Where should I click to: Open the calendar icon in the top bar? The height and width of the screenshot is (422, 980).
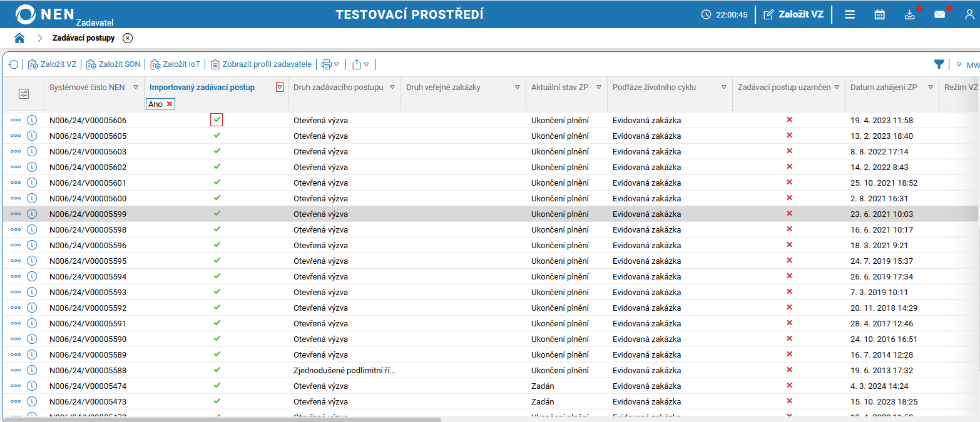coord(879,14)
